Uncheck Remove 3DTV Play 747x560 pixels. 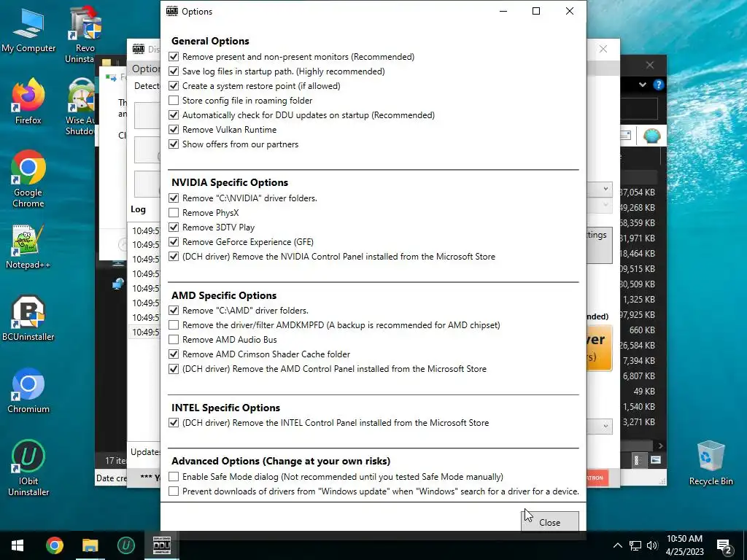click(174, 227)
